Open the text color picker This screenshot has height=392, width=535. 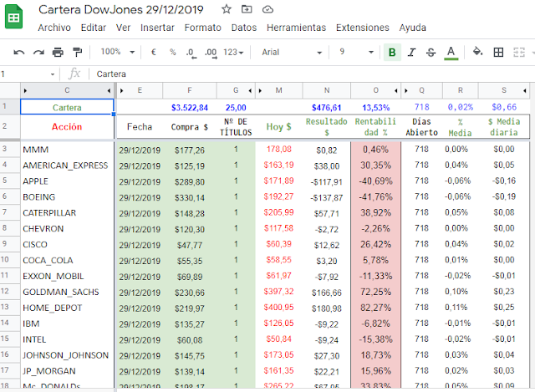coord(451,53)
